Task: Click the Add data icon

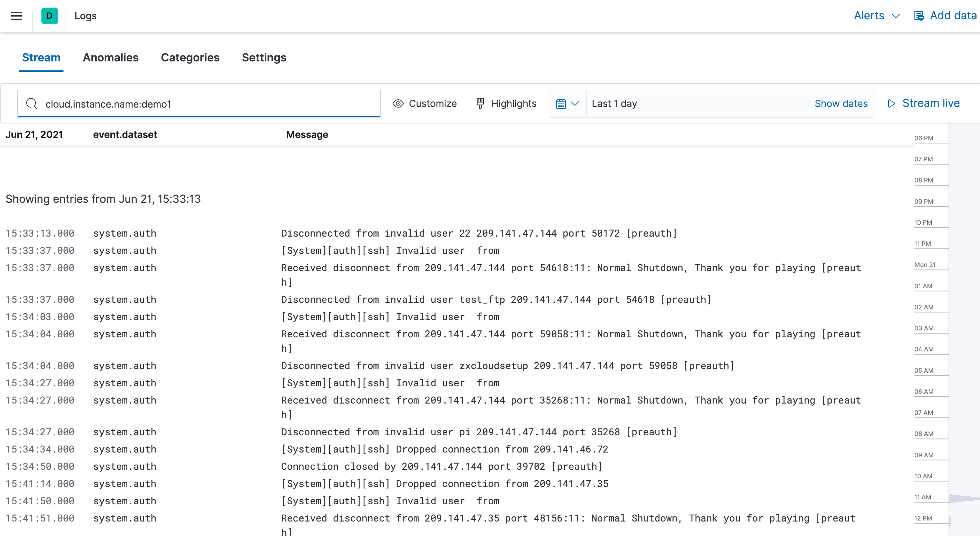Action: pyautogui.click(x=920, y=16)
